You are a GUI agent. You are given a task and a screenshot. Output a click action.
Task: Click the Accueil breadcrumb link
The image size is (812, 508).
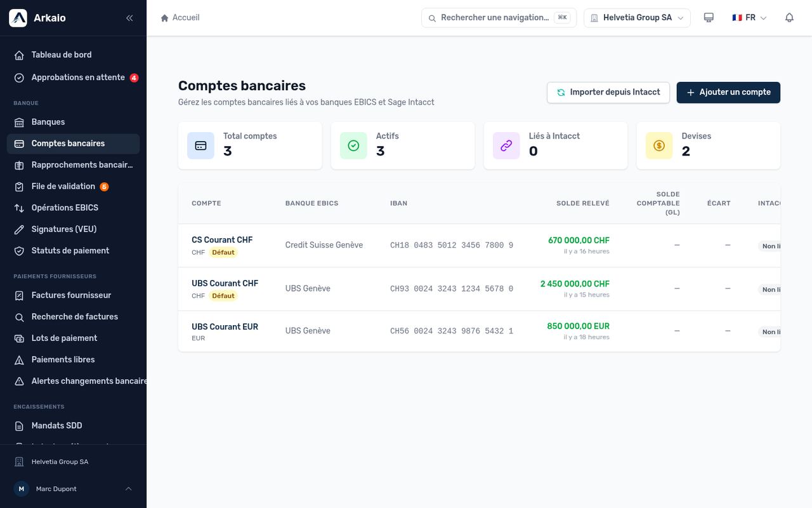pos(186,18)
